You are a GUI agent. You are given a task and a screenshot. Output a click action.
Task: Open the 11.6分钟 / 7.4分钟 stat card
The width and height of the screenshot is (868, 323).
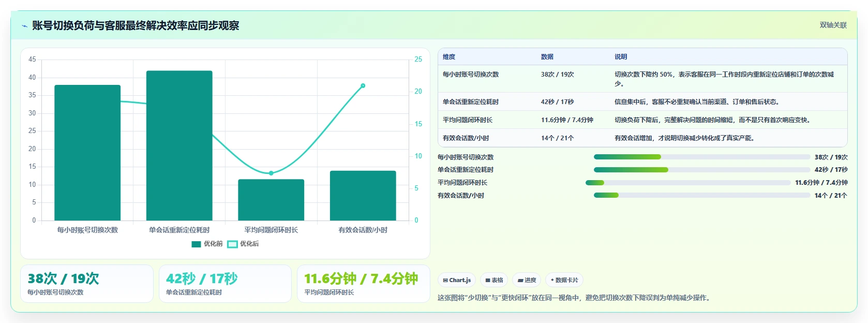pyautogui.click(x=364, y=284)
